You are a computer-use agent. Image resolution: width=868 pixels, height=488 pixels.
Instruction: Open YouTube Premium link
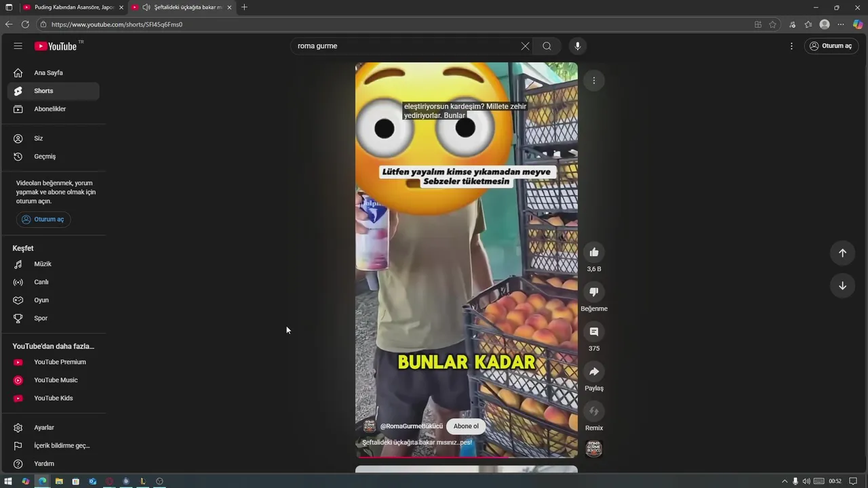(54, 362)
